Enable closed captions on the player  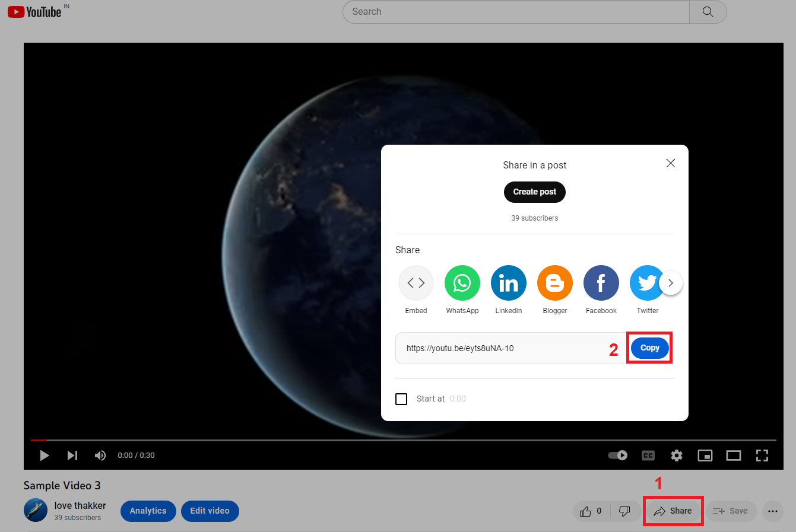coord(648,455)
